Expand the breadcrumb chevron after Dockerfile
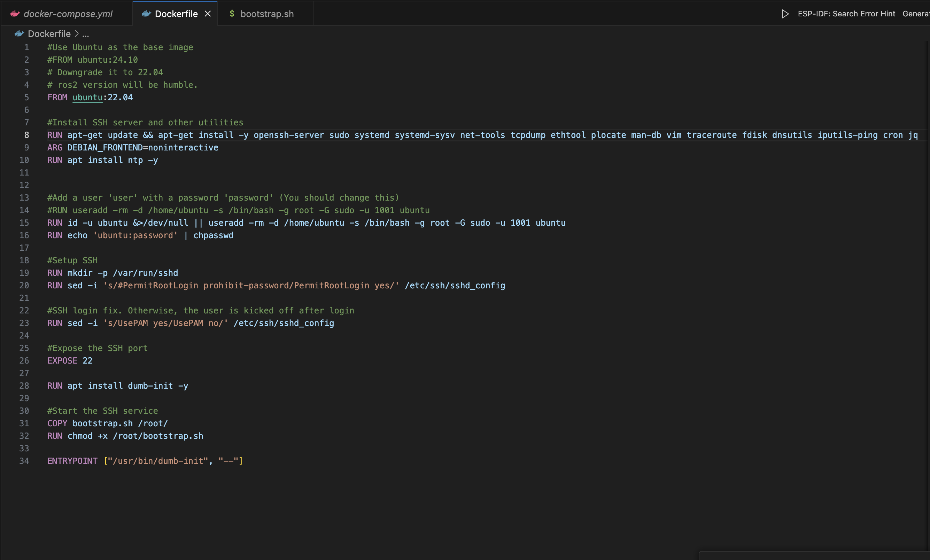Screen dimensions: 930x560 pos(77,34)
